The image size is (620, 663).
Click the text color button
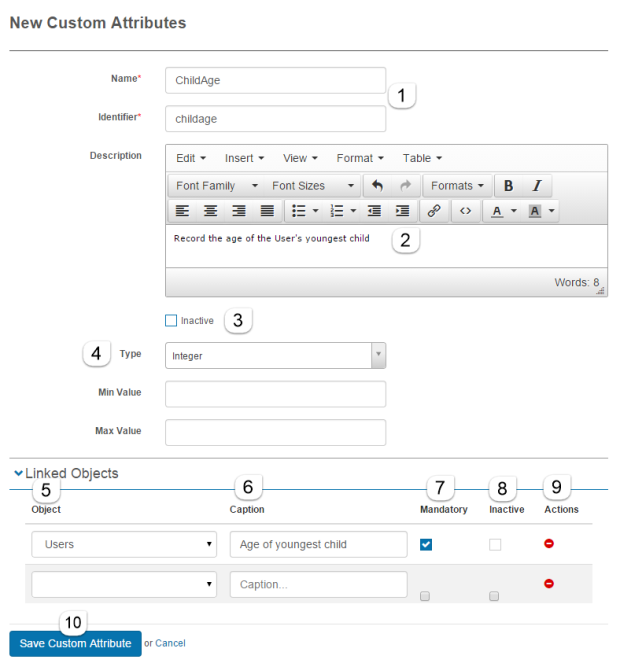498,211
